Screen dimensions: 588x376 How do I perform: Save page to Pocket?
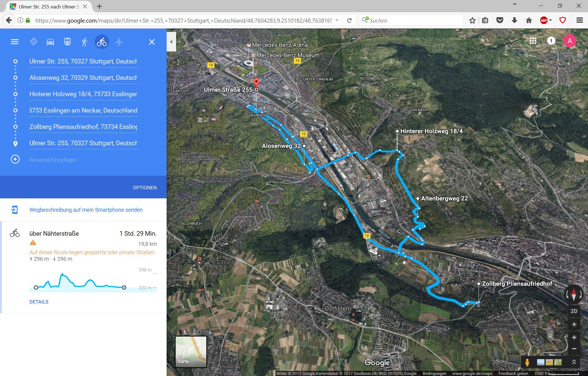pyautogui.click(x=500, y=20)
